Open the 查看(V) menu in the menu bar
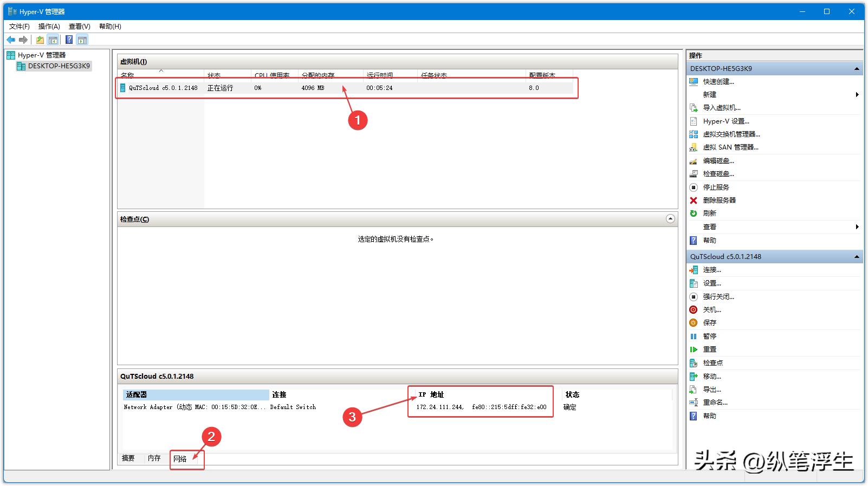 point(79,27)
